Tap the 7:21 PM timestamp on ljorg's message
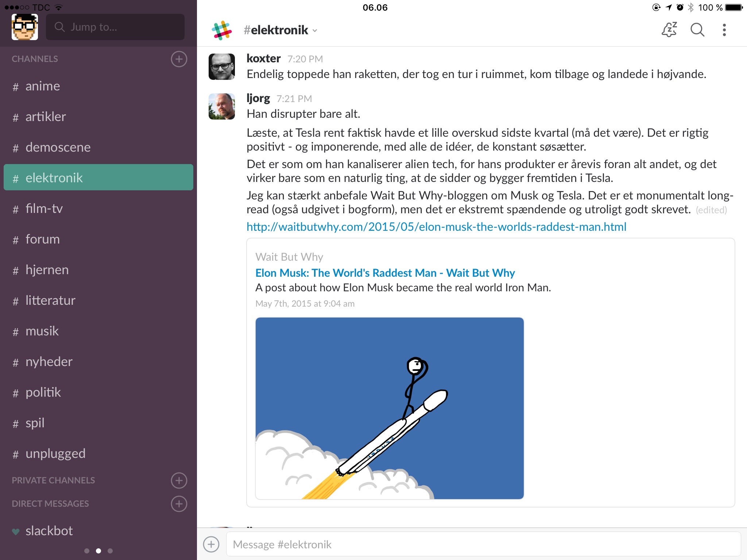The width and height of the screenshot is (747, 560). 294,99
